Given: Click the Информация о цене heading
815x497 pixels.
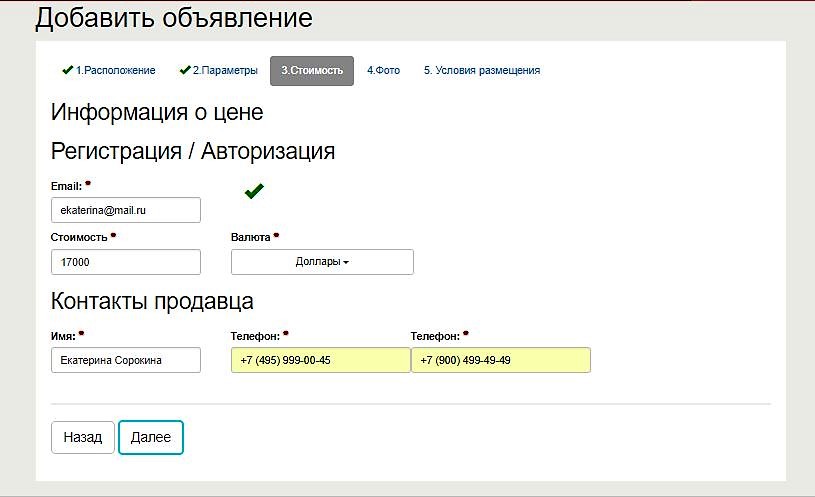Looking at the screenshot, I should tap(157, 112).
